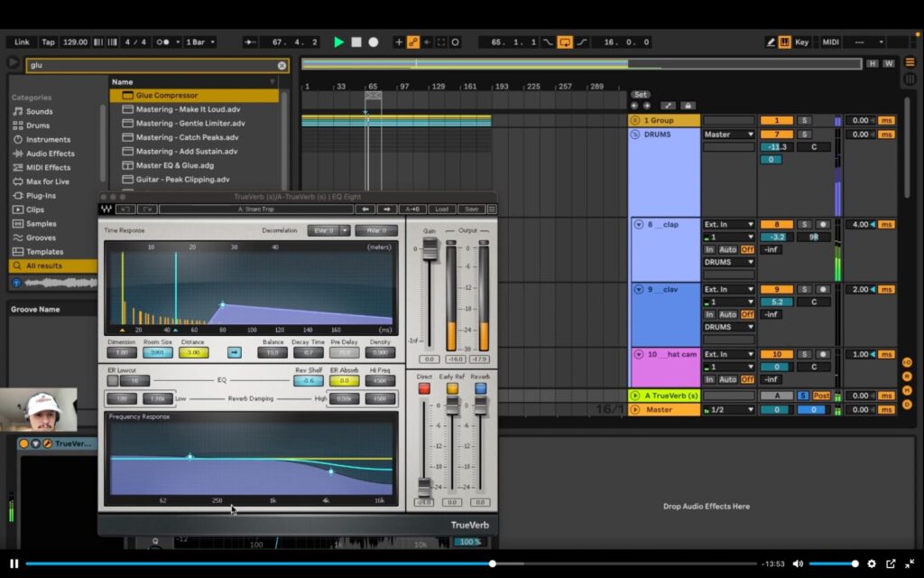Select the Sounds browser category
924x578 pixels.
39,111
